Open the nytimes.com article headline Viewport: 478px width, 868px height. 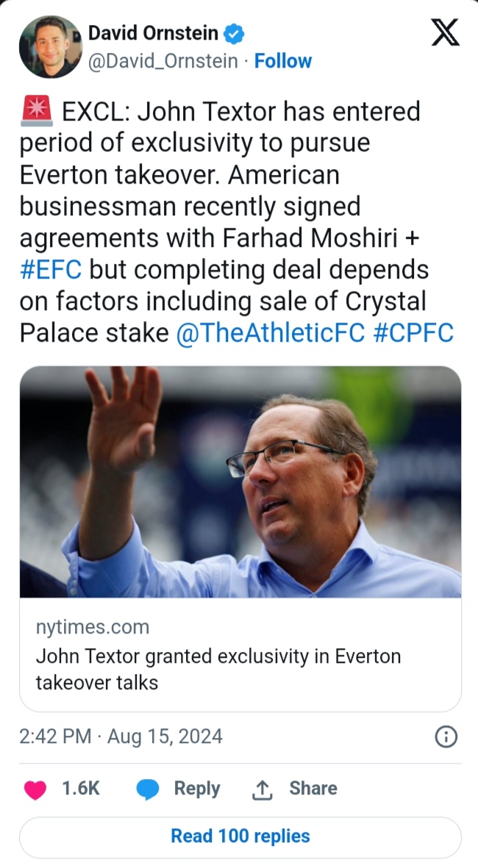218,669
